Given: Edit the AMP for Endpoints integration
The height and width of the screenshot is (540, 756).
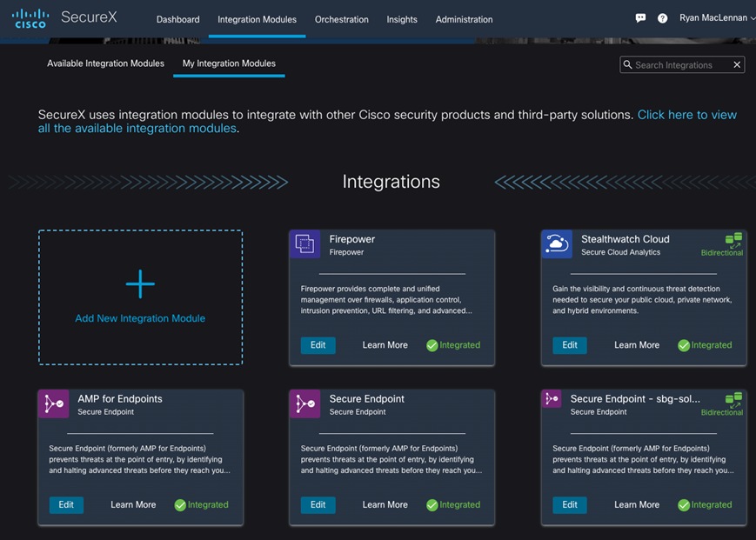Looking at the screenshot, I should [x=66, y=505].
